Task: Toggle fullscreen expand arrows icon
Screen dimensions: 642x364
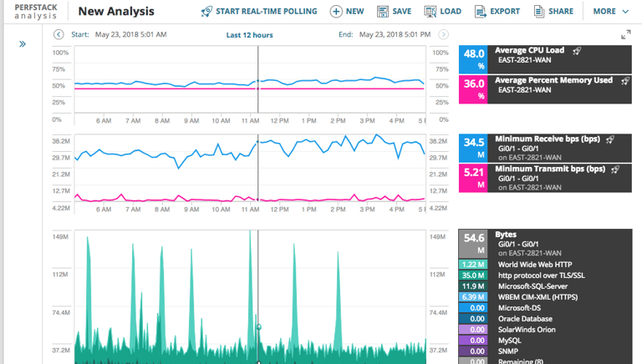Action: [x=625, y=35]
